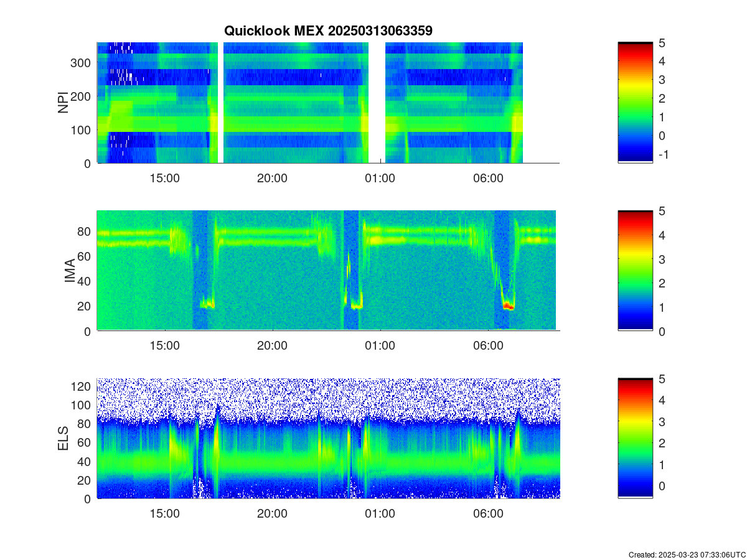747x560 pixels.
Task: Click the 5 label on IMA colorbar
Action: click(x=661, y=211)
